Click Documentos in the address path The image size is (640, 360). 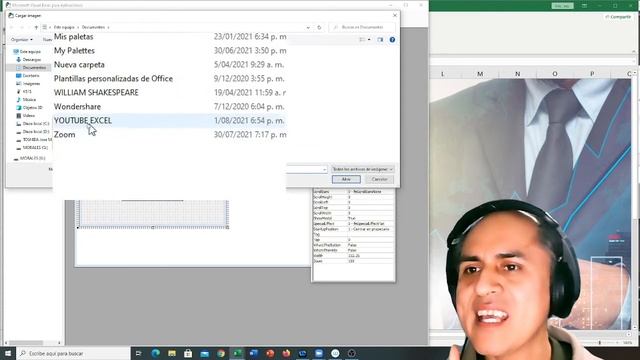[x=93, y=27]
